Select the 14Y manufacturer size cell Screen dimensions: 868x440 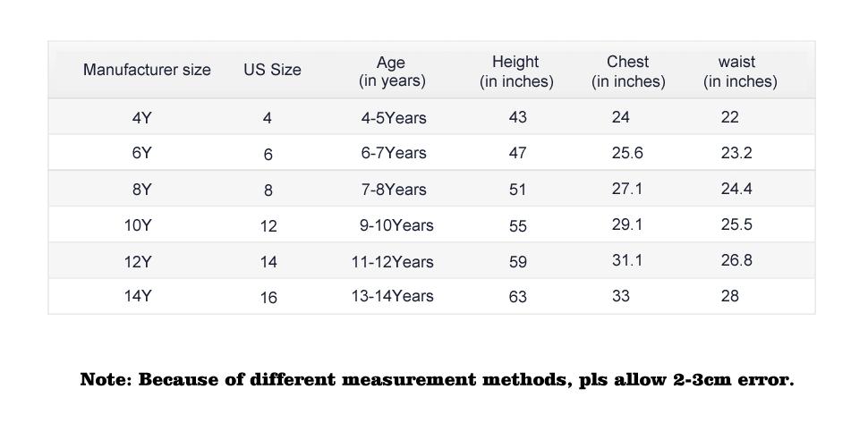138,296
